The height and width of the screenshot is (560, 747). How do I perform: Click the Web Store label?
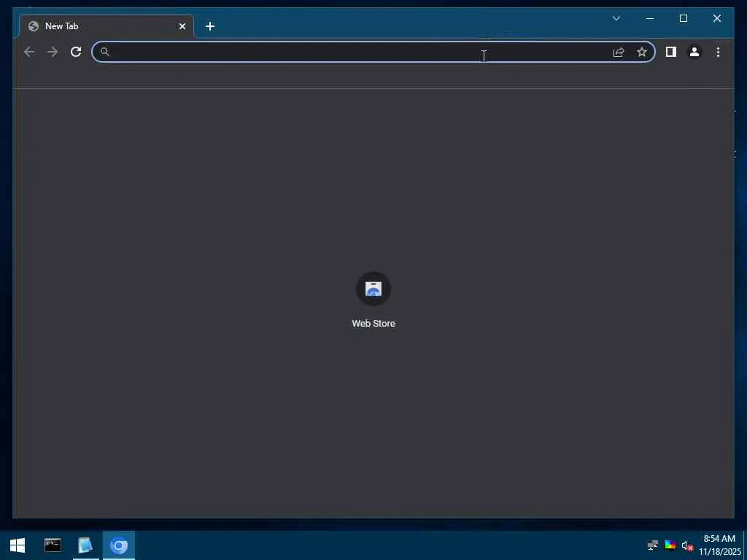click(x=373, y=323)
